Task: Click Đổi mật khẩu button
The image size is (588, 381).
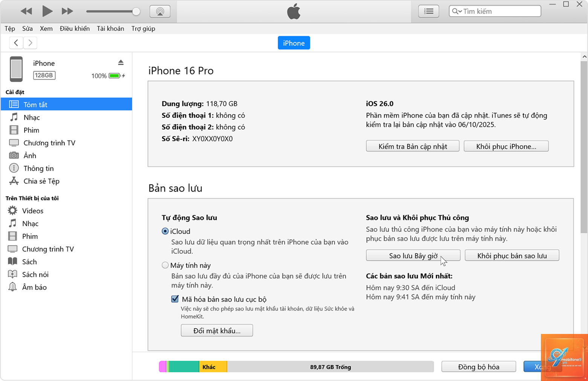Action: pyautogui.click(x=217, y=330)
